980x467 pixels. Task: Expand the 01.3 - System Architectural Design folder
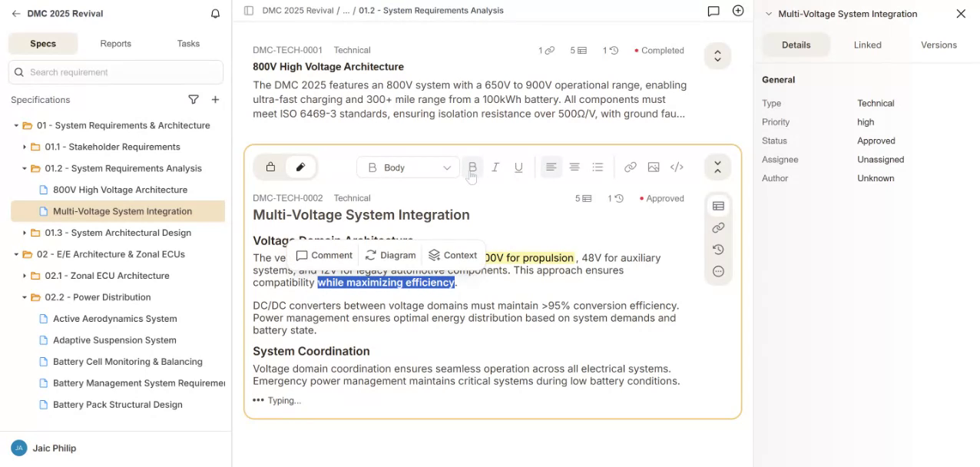tap(25, 233)
